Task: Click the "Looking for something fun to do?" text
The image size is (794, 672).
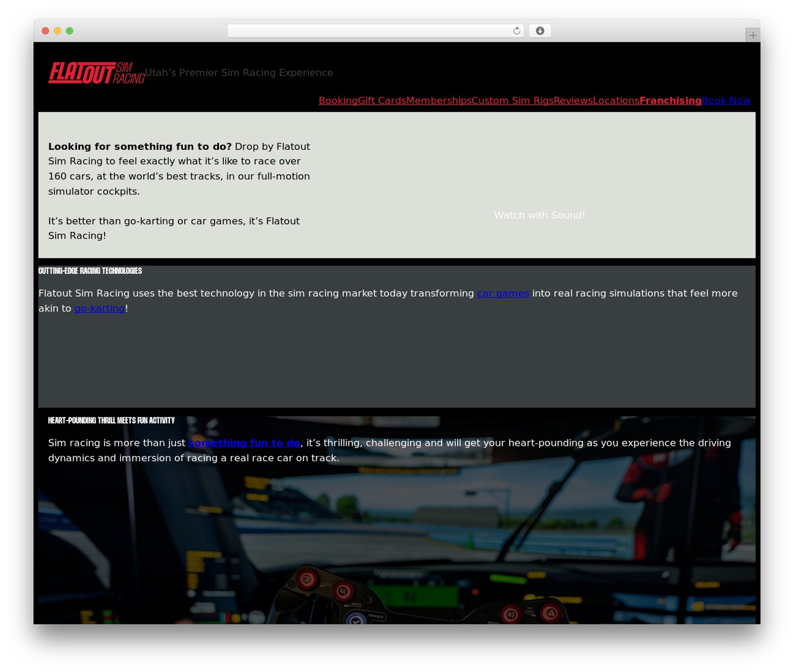Action: click(140, 146)
